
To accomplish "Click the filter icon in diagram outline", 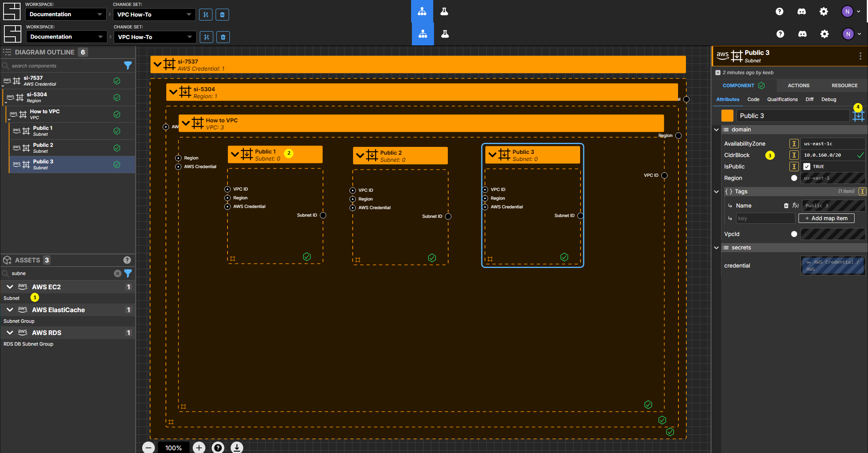I will pyautogui.click(x=128, y=65).
